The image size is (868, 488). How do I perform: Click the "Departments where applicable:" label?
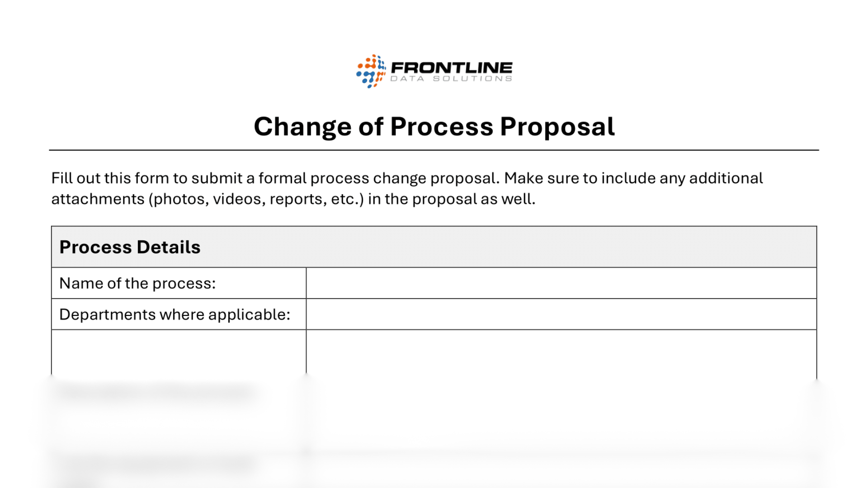tap(175, 314)
